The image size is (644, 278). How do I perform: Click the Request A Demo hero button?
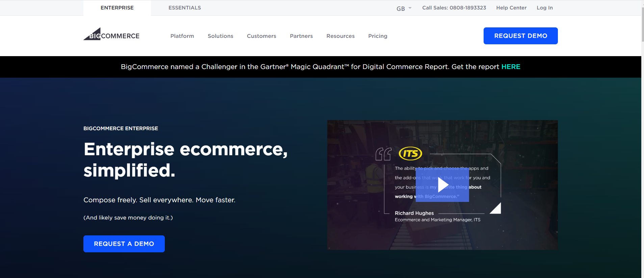124,244
